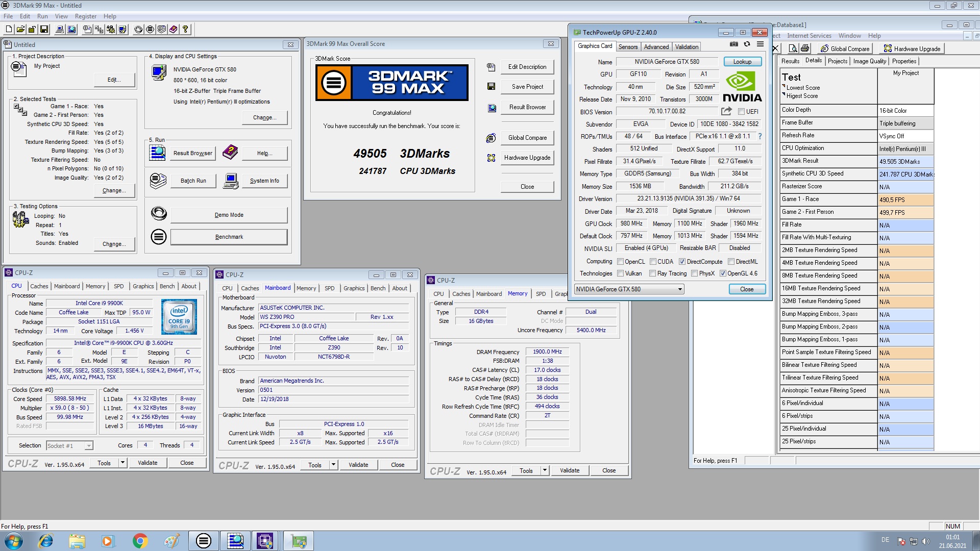
Task: Toggle the OpenGL 4.6 checkbox
Action: (723, 273)
